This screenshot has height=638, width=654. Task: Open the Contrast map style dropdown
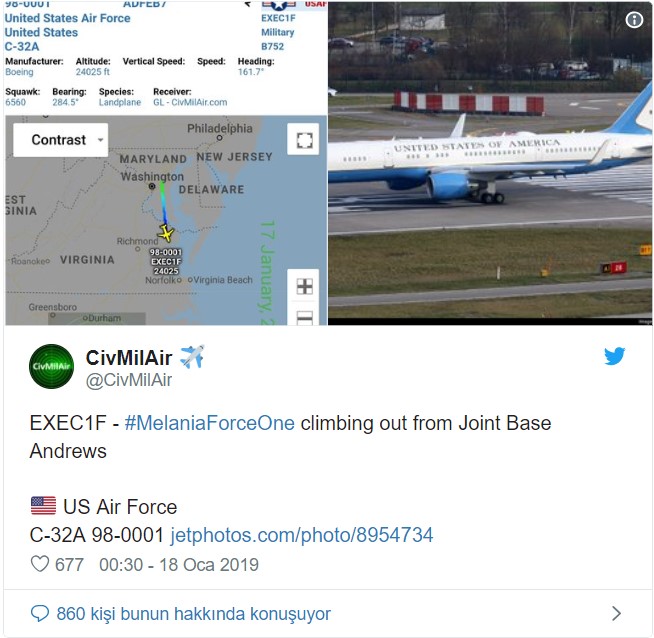[x=61, y=140]
